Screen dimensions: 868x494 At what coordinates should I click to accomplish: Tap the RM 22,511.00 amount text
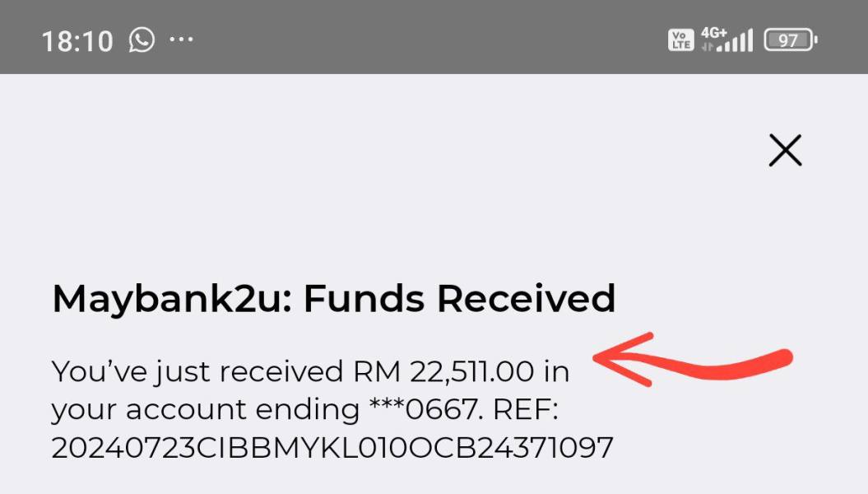pyautogui.click(x=444, y=371)
